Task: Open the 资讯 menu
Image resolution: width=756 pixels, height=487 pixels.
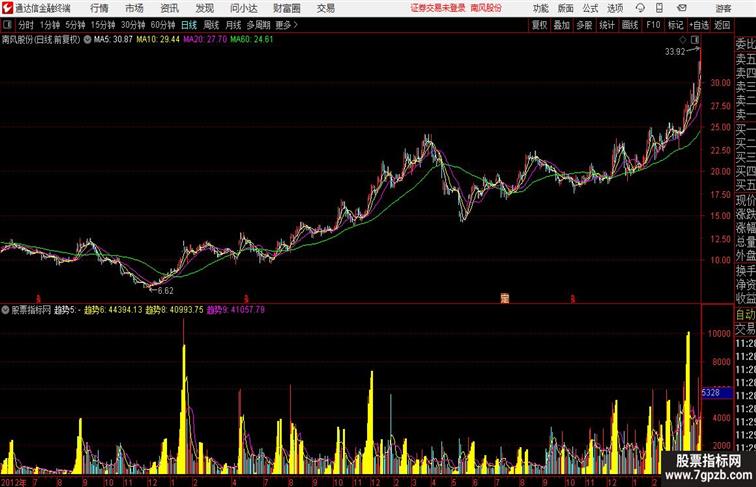Action: point(169,8)
